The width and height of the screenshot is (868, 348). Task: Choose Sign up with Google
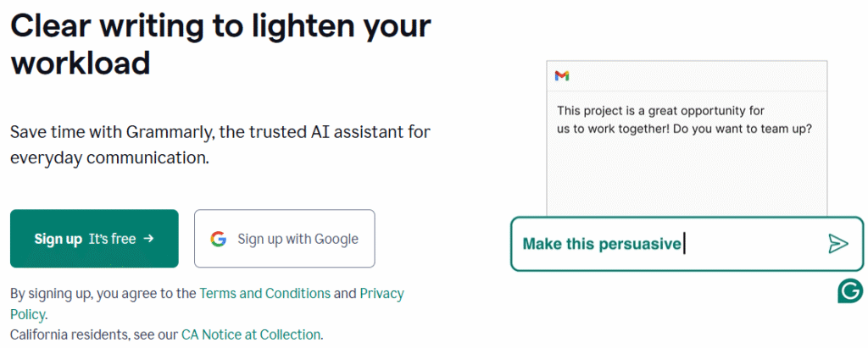coord(285,239)
